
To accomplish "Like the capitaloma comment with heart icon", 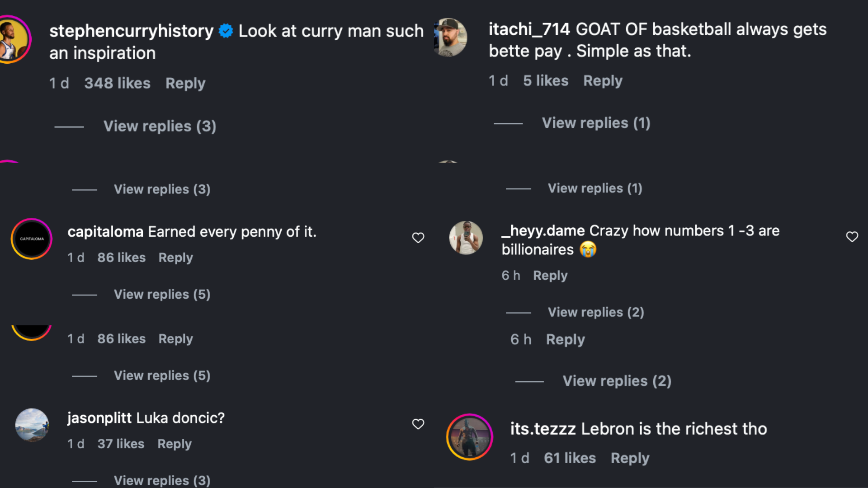I will point(418,238).
